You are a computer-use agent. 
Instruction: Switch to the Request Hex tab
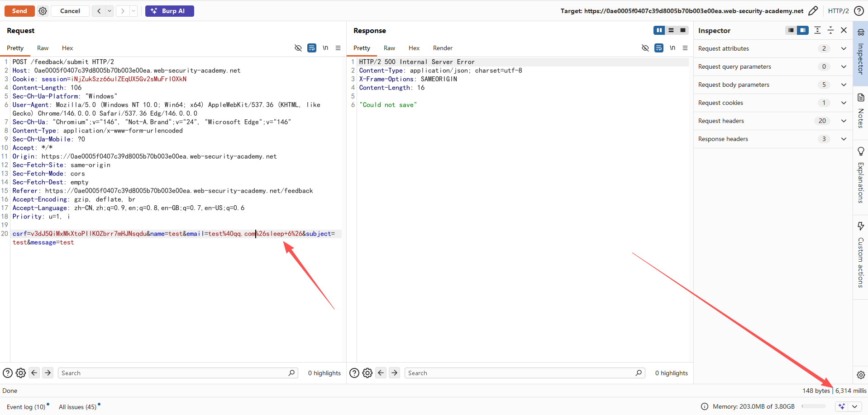67,48
